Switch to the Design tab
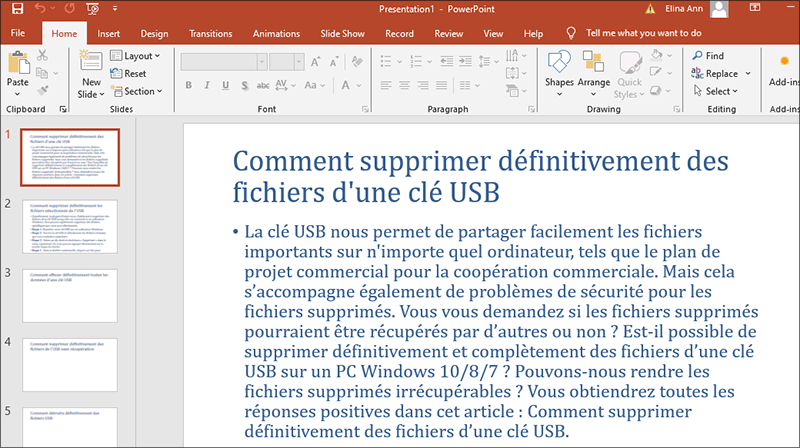The image size is (800, 448). [154, 34]
